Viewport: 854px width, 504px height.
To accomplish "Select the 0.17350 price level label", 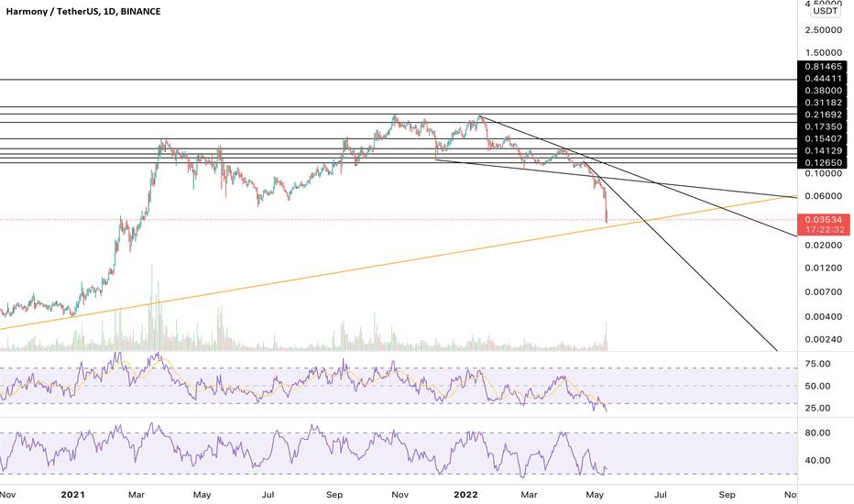I will point(823,126).
